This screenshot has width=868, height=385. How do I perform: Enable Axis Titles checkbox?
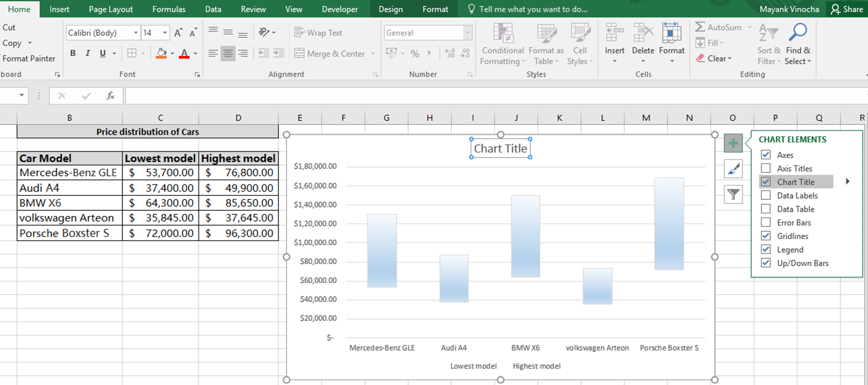click(x=766, y=168)
